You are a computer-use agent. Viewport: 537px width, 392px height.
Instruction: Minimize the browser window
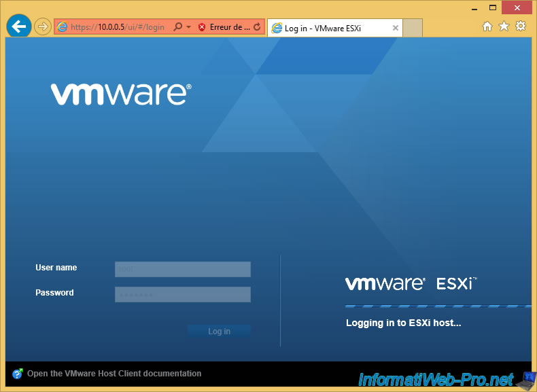474,9
